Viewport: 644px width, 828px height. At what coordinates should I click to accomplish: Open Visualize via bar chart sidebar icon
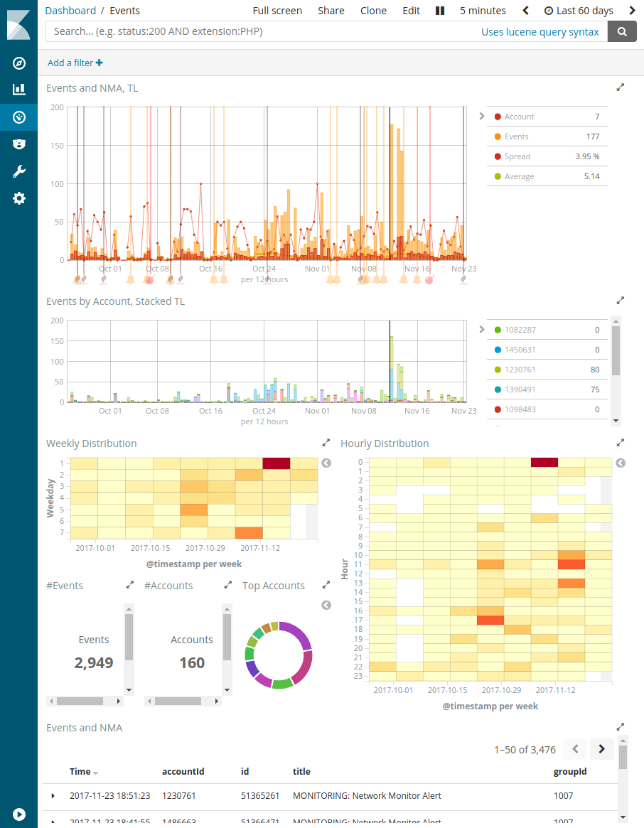(x=19, y=90)
